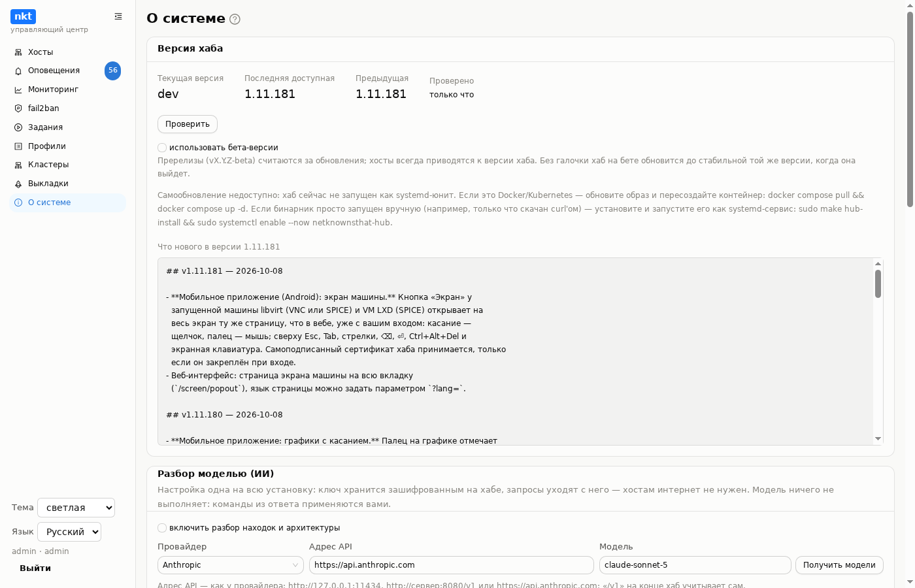Click the Проверить button
The height and width of the screenshot is (588, 915).
pyautogui.click(x=188, y=124)
